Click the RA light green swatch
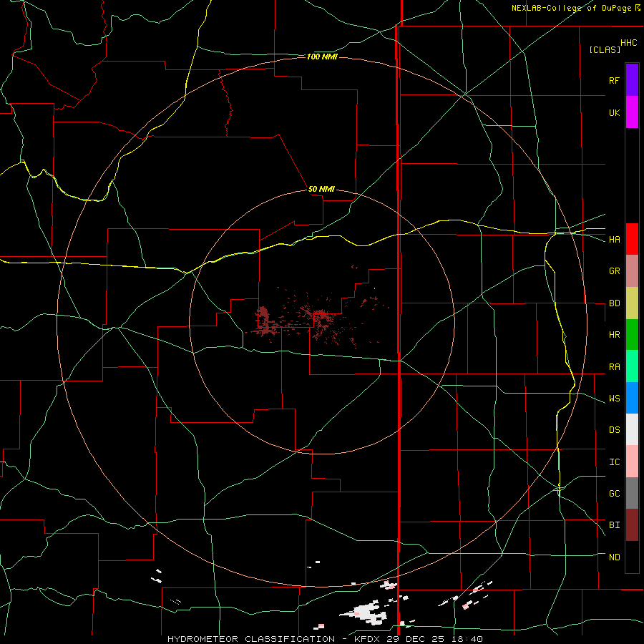644x644 pixels. (x=632, y=366)
